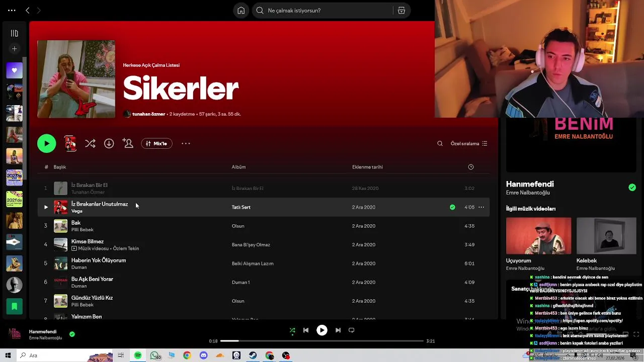Sort by Başlık column

60,167
